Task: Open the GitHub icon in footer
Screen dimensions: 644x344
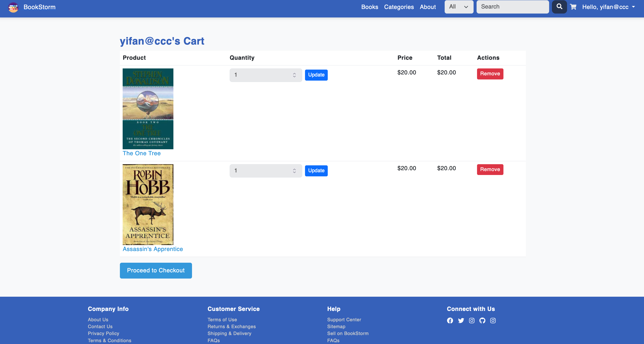Action: [x=482, y=321]
